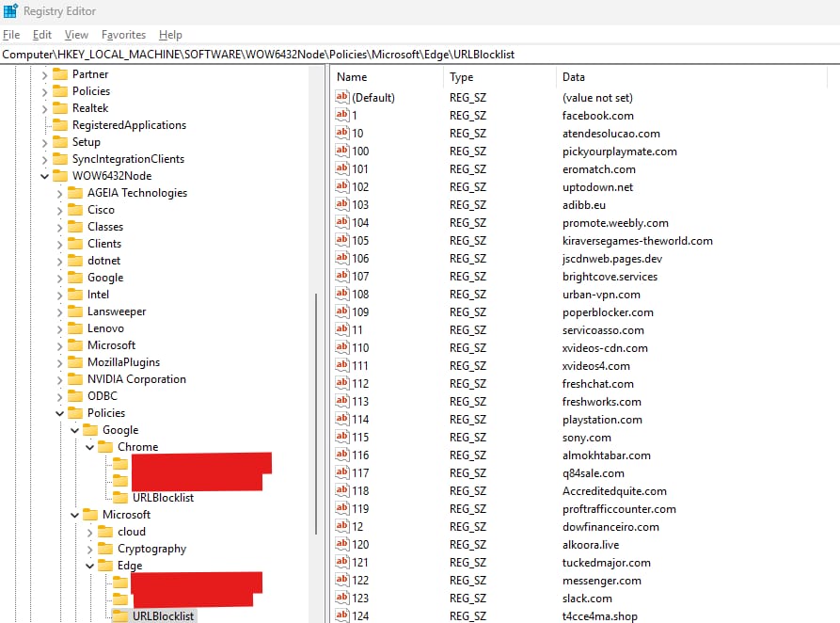
Task: Click the Classes folder icon
Action: (x=75, y=227)
